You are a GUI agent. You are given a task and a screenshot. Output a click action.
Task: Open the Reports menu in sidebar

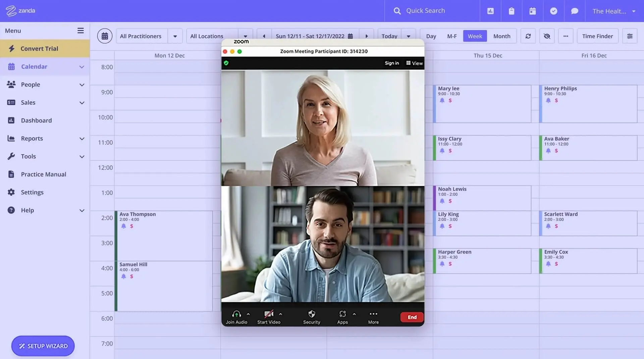pyautogui.click(x=32, y=138)
